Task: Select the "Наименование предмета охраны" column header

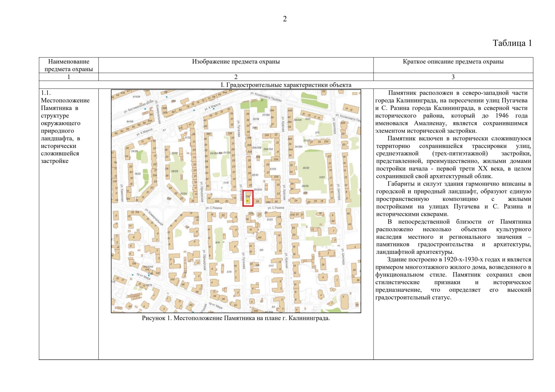Action: pyautogui.click(x=69, y=65)
